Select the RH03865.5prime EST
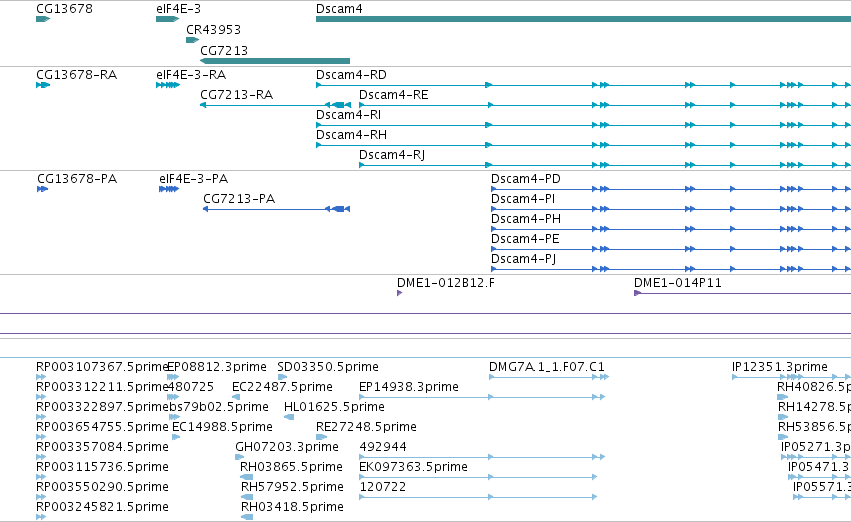This screenshot has width=851, height=522. (246, 477)
